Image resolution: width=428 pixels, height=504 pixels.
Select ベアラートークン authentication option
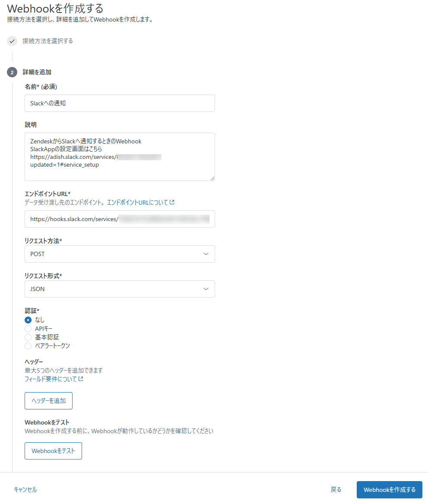(x=28, y=346)
